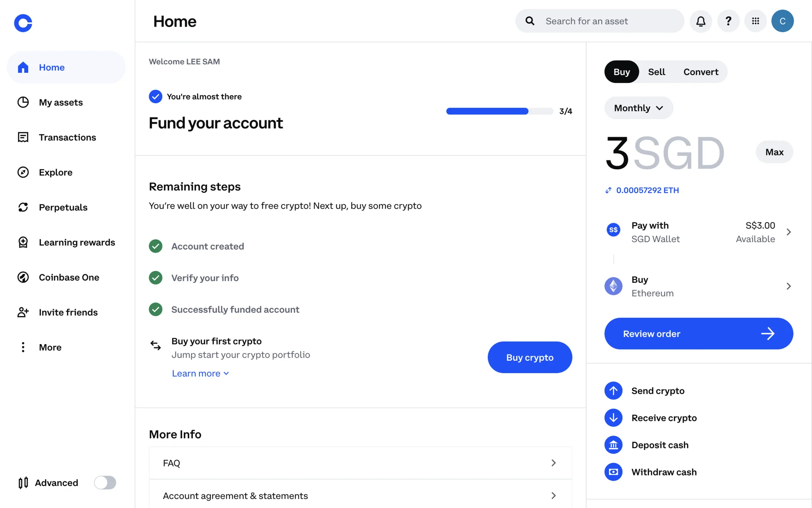Open Pay with SGD Wallet selector

coord(699,232)
